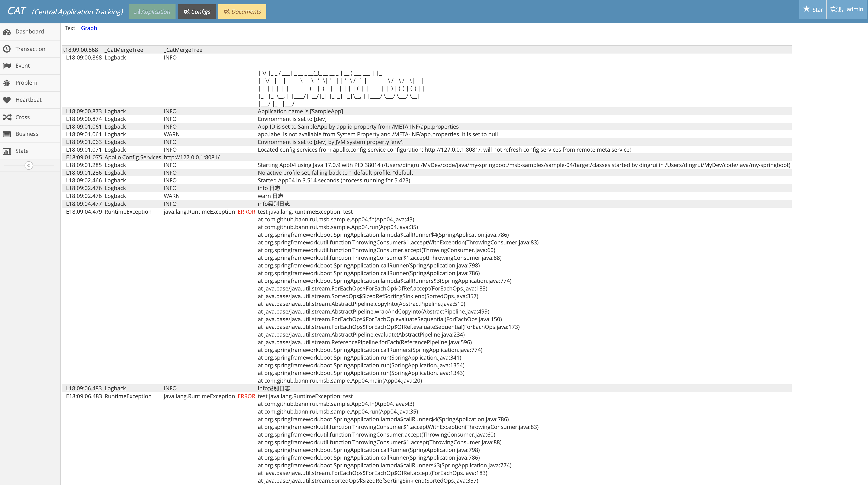Click the Apollo.Config.Services event row
This screenshot has height=485, width=868.
(133, 157)
